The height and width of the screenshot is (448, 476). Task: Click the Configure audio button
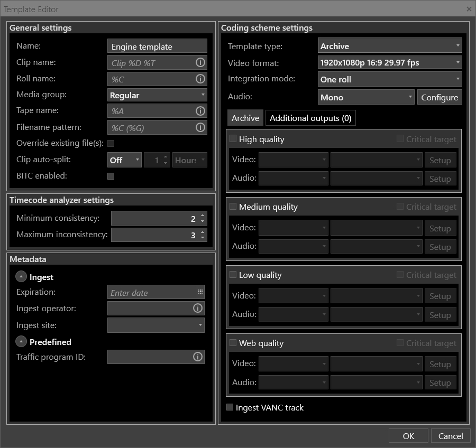(x=440, y=97)
